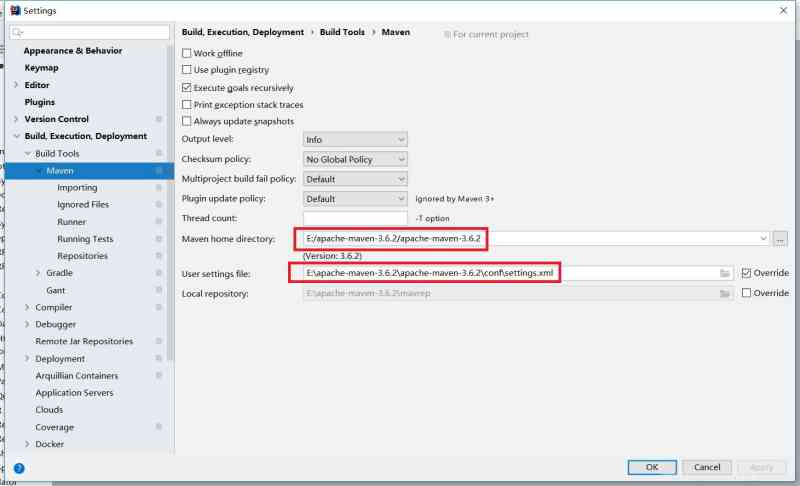Open the Plugin update policy dropdown

coord(355,199)
